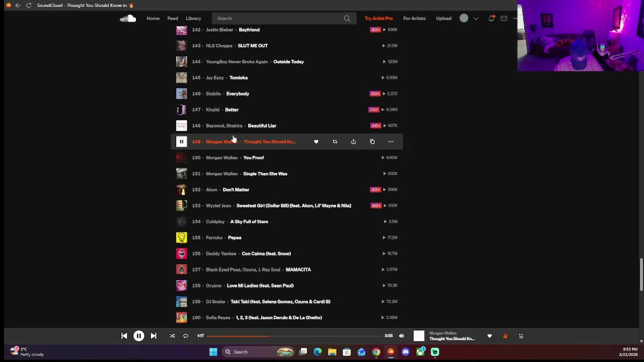
Task: Click Farruko Pepas album thumbnail
Action: point(181,238)
